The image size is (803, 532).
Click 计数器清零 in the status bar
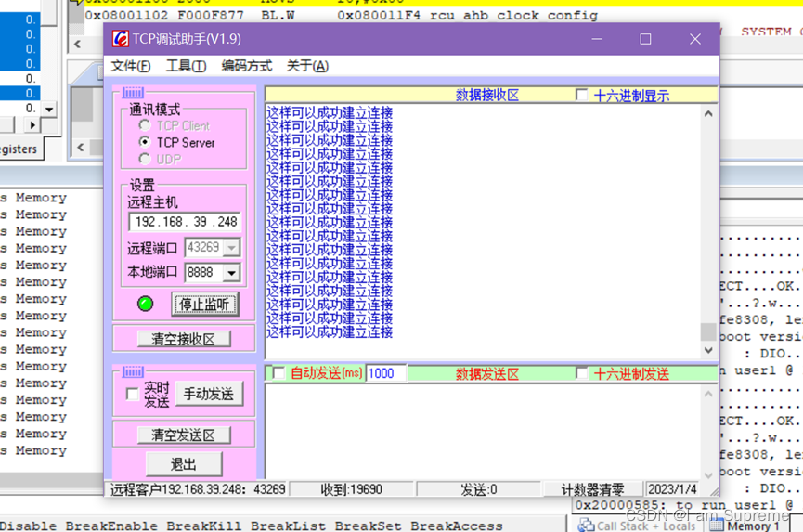click(592, 489)
